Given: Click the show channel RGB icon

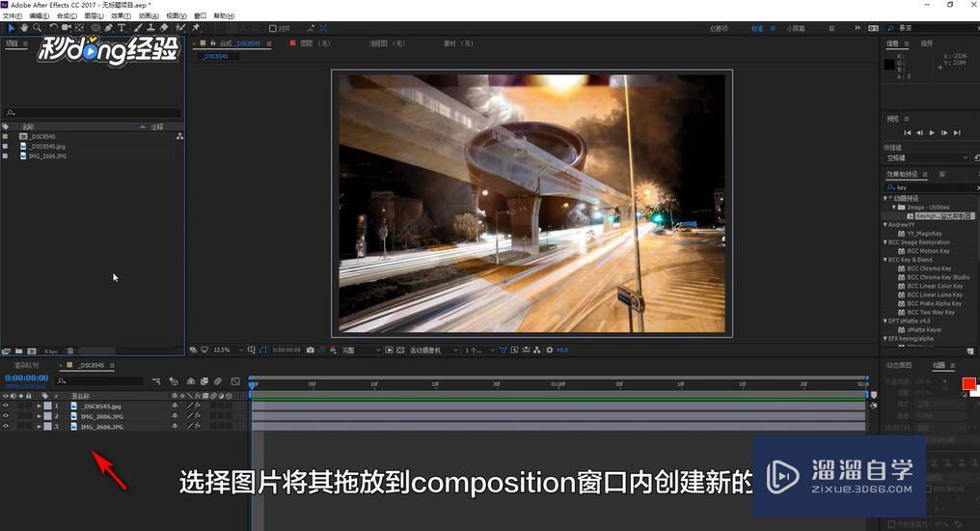Looking at the screenshot, I should coord(333,350).
